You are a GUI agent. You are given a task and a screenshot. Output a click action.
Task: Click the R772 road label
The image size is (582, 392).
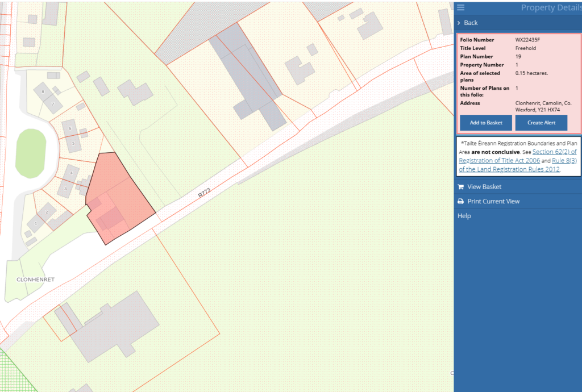pyautogui.click(x=204, y=194)
